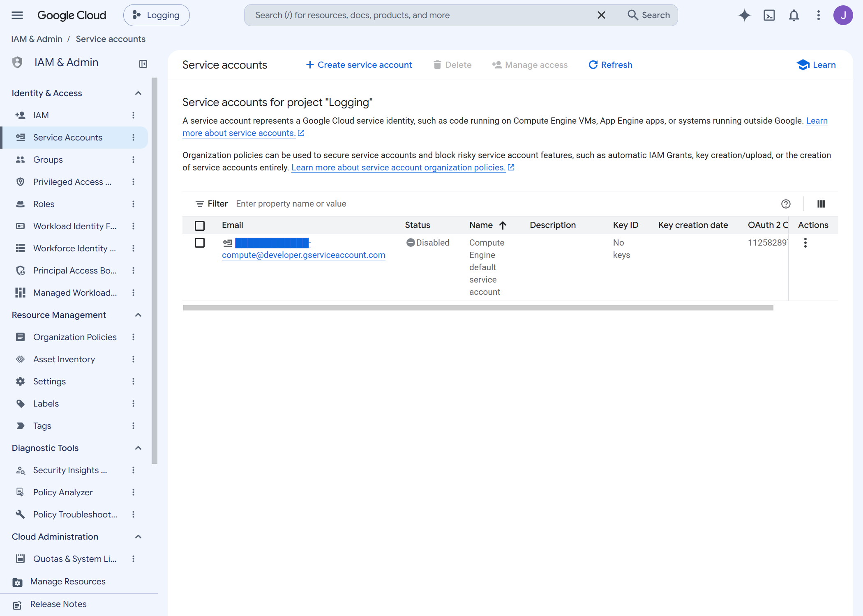Click Principal Access Boundary icon

(20, 271)
